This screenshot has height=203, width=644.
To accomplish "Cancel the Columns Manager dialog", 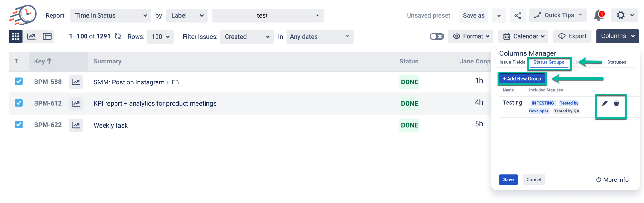I will [534, 180].
